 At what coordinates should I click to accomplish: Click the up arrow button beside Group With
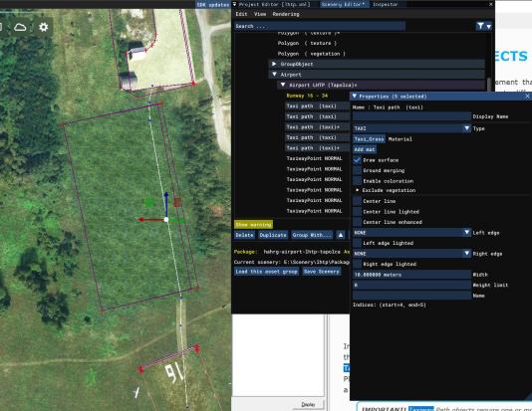click(341, 235)
